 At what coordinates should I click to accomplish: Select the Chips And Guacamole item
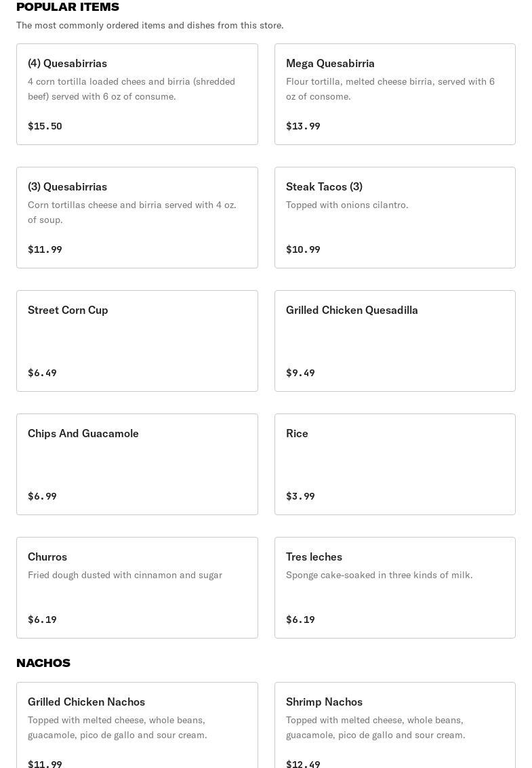click(x=137, y=464)
